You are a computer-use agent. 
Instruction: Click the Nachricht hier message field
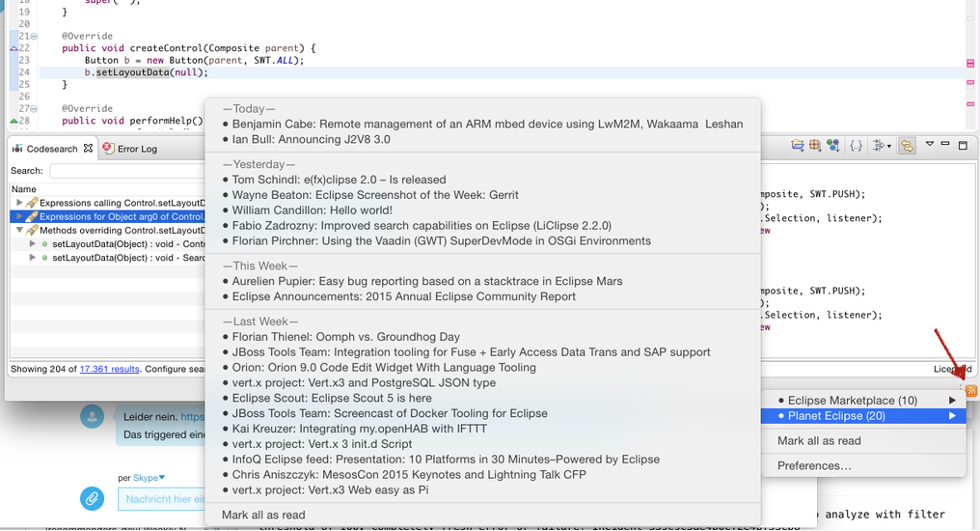162,499
